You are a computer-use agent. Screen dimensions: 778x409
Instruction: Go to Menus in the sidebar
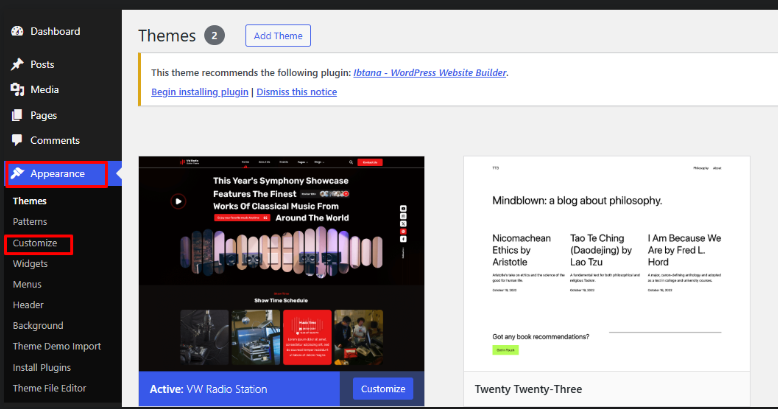[27, 284]
